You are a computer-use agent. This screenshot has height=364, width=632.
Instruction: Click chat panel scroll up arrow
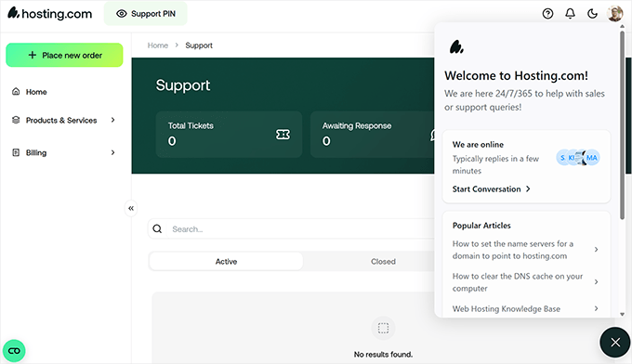623,26
